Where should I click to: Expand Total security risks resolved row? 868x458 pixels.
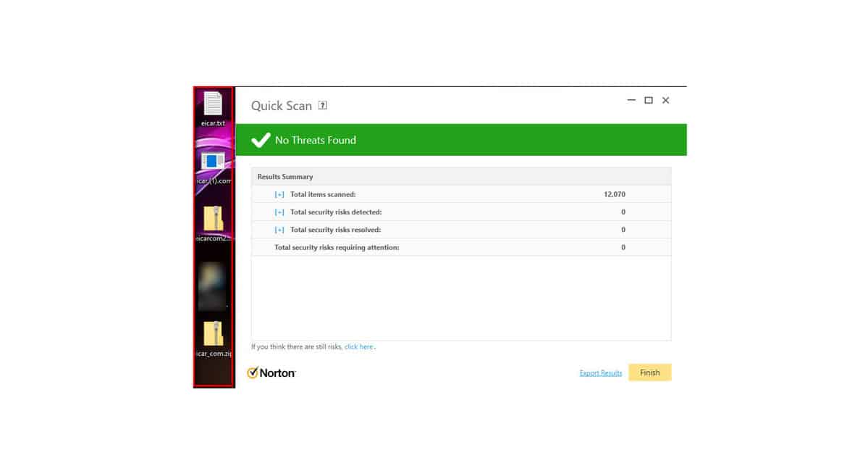pyautogui.click(x=279, y=230)
